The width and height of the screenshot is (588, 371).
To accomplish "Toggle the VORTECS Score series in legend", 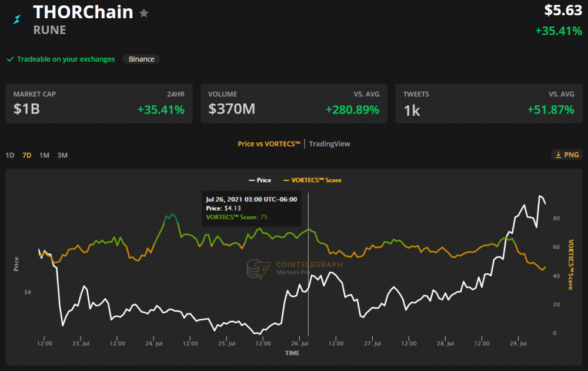I will 312,180.
